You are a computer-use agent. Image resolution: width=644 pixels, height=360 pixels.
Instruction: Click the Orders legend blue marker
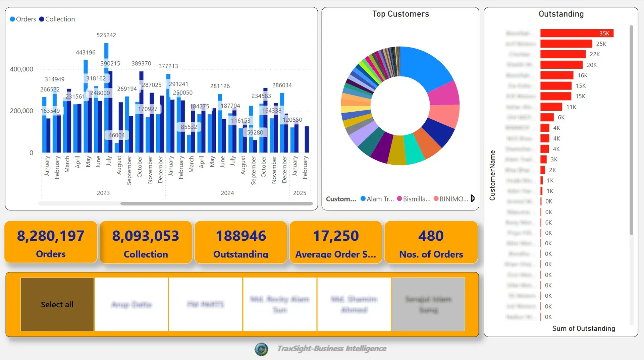tap(12, 19)
